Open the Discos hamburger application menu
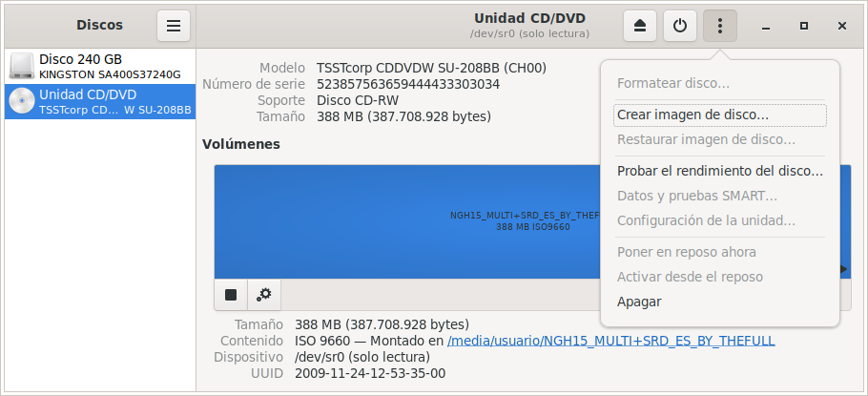 pyautogui.click(x=173, y=26)
